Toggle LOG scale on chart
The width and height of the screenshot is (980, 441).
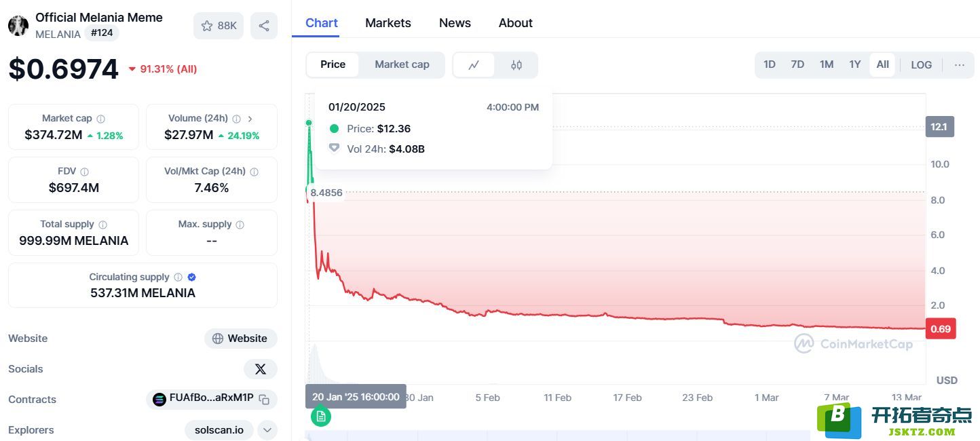pos(921,65)
